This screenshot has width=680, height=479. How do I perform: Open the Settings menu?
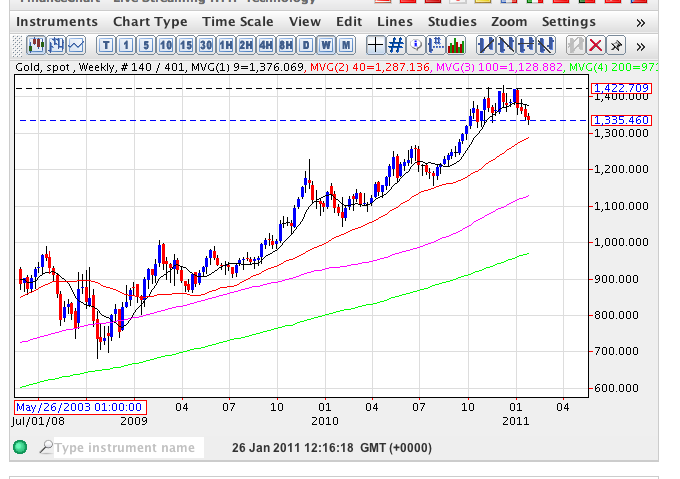pyautogui.click(x=569, y=22)
